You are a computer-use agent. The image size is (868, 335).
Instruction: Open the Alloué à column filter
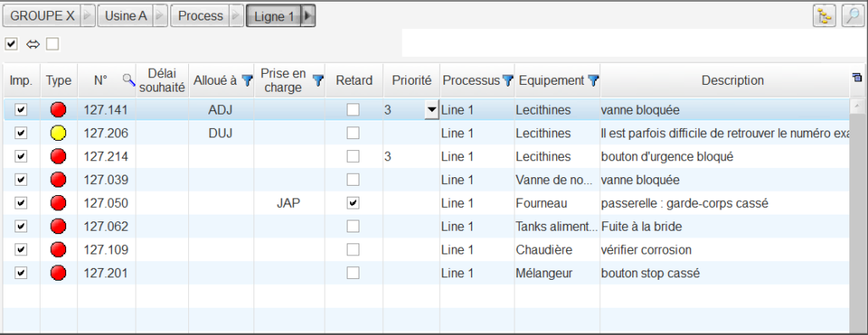[x=248, y=81]
